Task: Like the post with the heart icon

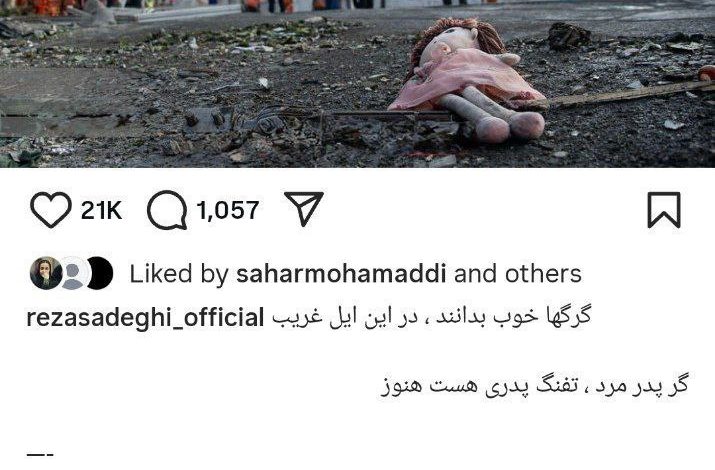Action: (51, 210)
